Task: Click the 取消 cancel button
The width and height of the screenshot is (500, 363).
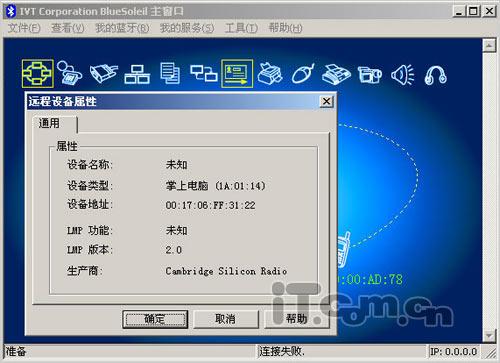Action: click(226, 319)
